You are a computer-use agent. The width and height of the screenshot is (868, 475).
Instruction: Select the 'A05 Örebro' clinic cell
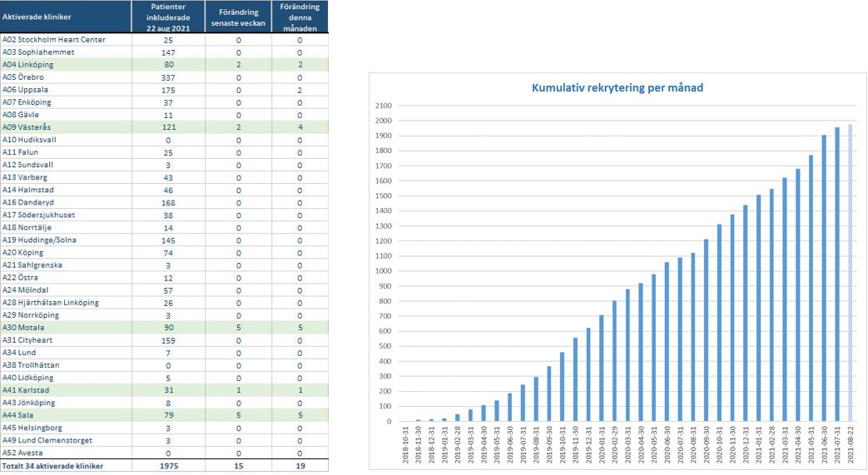pos(65,77)
